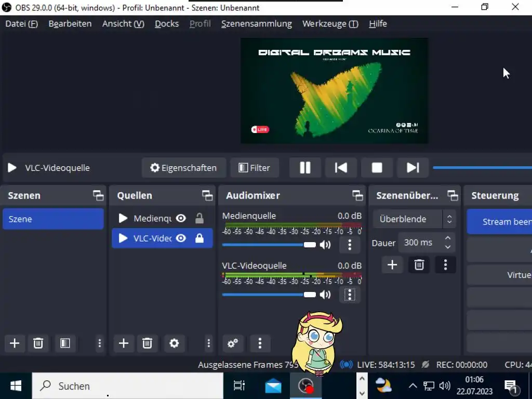The height and width of the screenshot is (399, 532).
Task: Add a new scene transition
Action: 392,264
